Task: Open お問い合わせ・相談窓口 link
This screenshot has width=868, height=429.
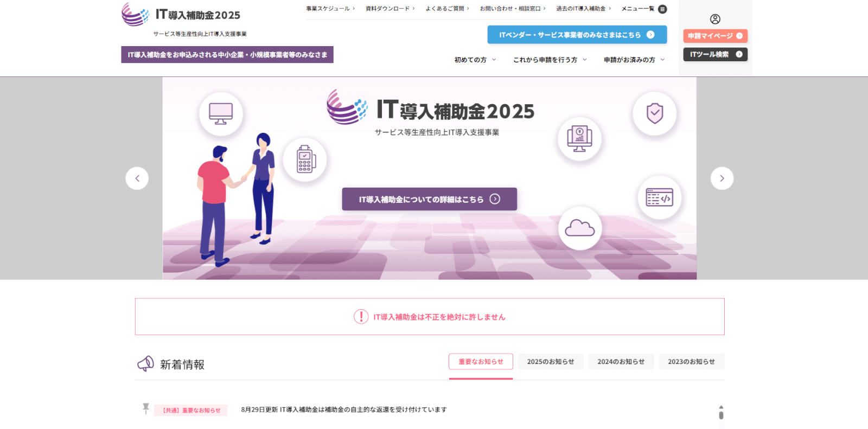Action: pos(513,9)
